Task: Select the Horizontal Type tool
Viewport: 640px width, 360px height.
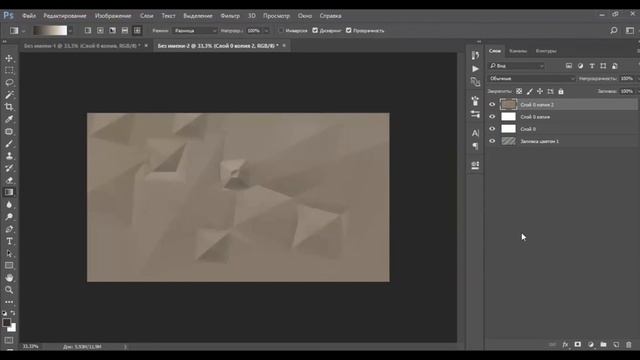Action: 9,241
